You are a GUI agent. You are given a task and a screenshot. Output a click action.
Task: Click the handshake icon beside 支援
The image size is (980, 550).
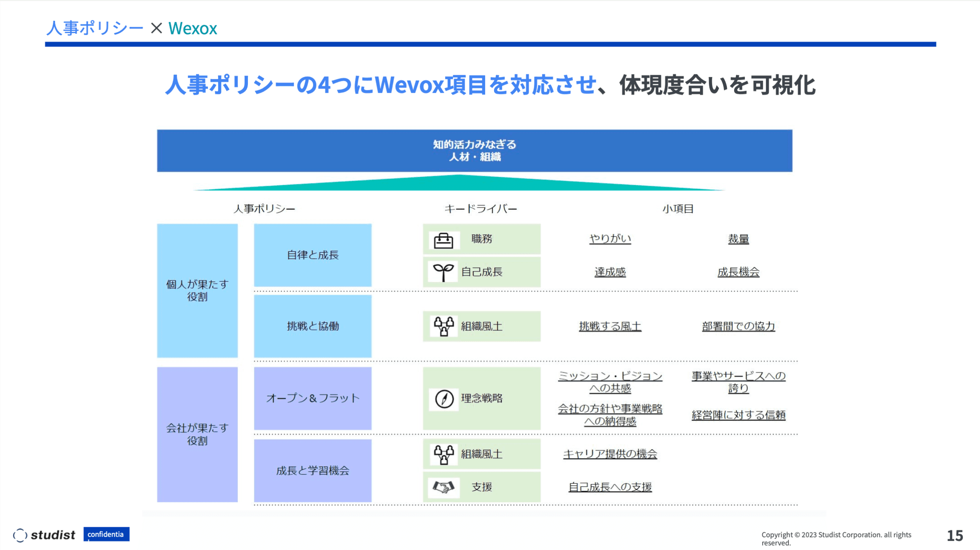443,487
